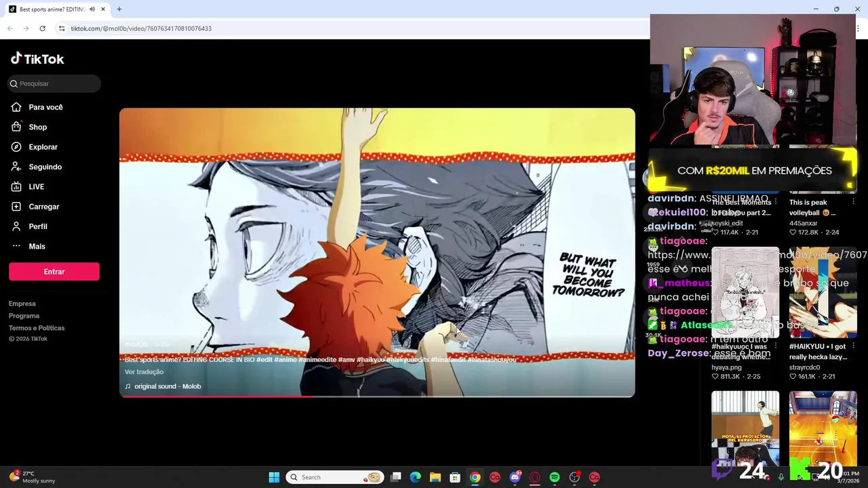Open Spotify from the taskbar
Image resolution: width=868 pixels, height=488 pixels.
[555, 477]
